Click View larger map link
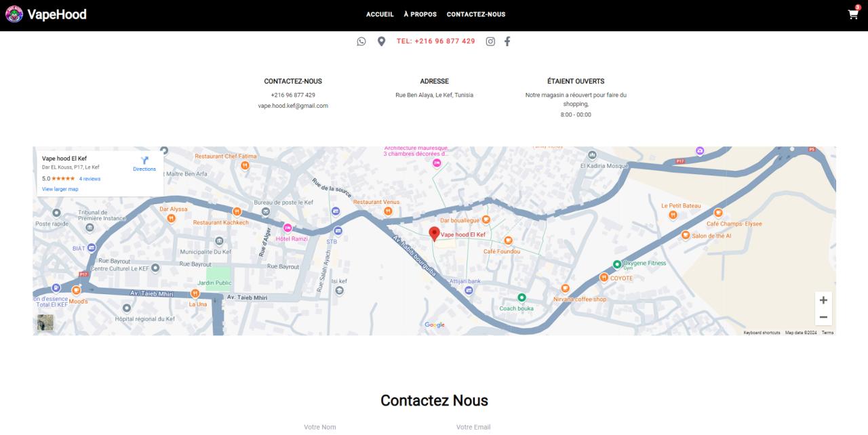The width and height of the screenshot is (868, 435). click(x=60, y=189)
